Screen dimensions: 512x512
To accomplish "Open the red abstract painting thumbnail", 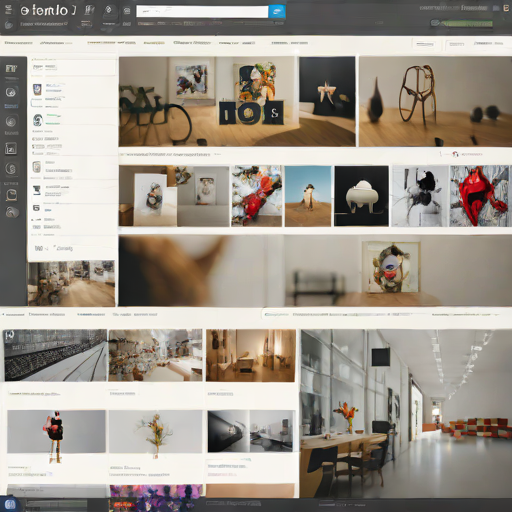I will 481,196.
